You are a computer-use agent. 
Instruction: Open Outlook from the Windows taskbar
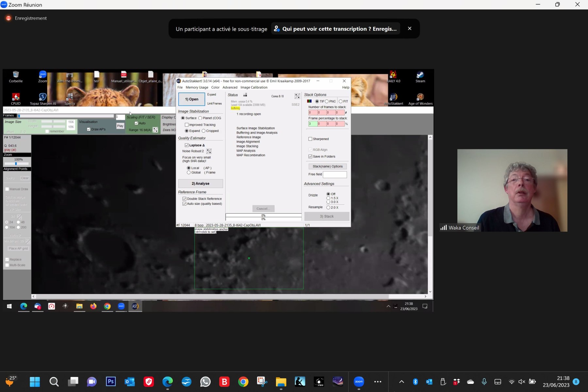(130, 381)
